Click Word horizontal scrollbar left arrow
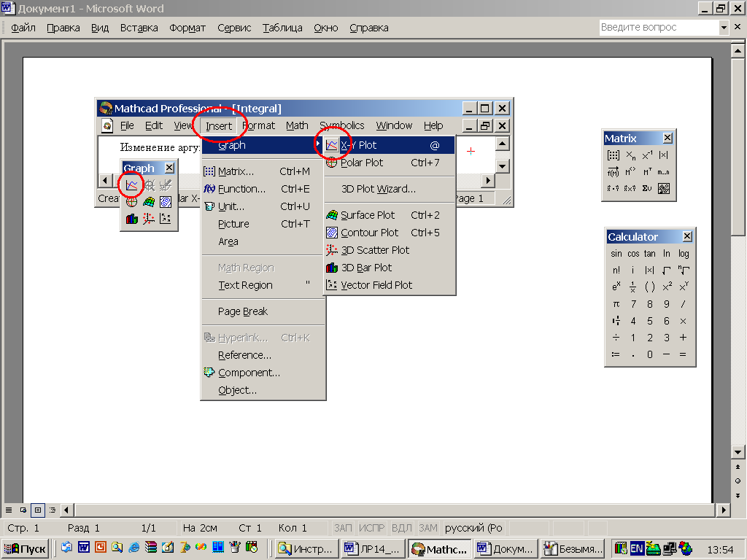This screenshot has height=560, width=747. click(66, 510)
